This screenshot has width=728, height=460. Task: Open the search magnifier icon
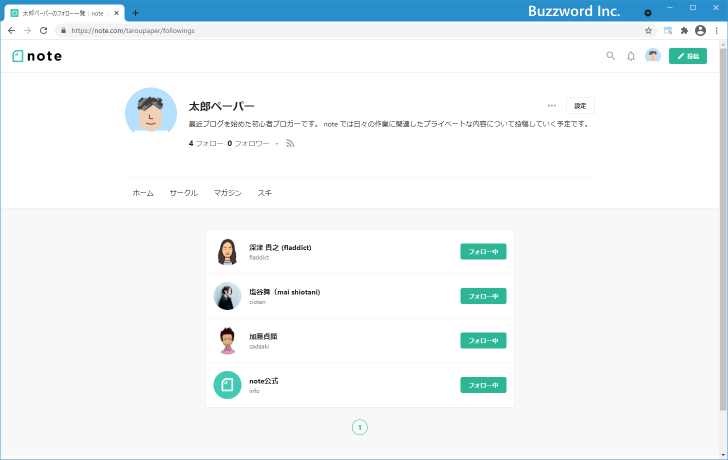point(611,56)
